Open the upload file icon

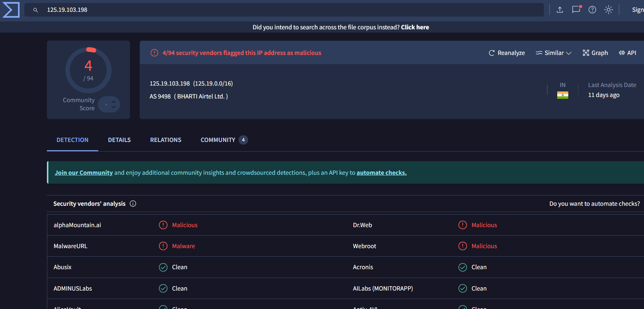coord(560,10)
